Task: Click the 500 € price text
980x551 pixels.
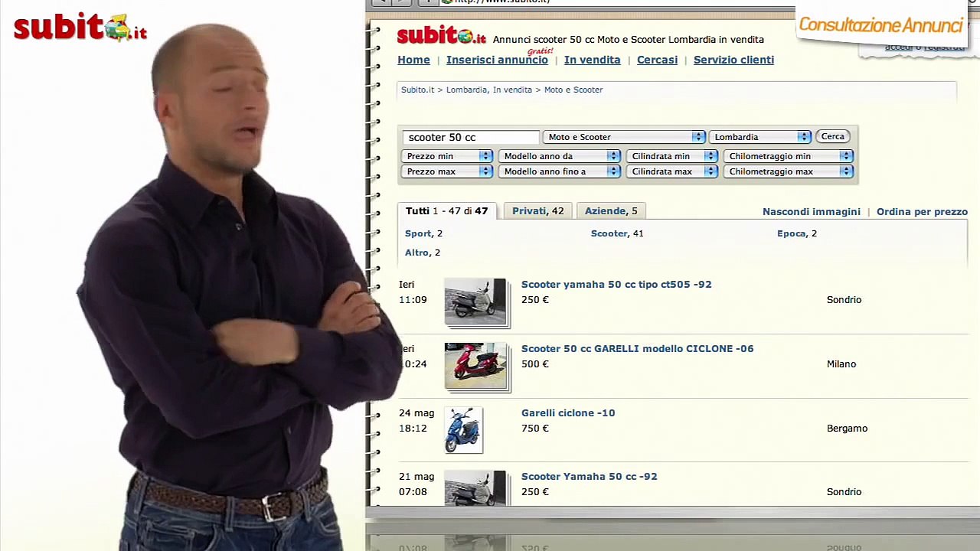Action: pos(535,364)
